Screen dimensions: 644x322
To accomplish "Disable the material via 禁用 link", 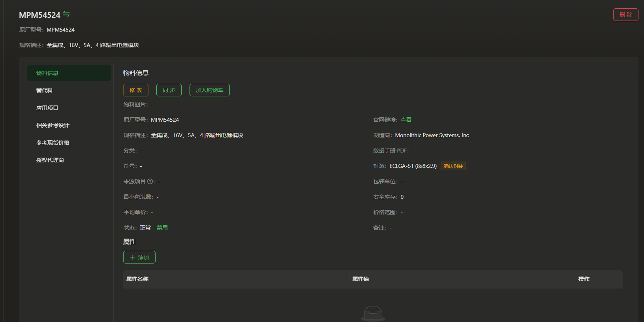I will tap(162, 228).
